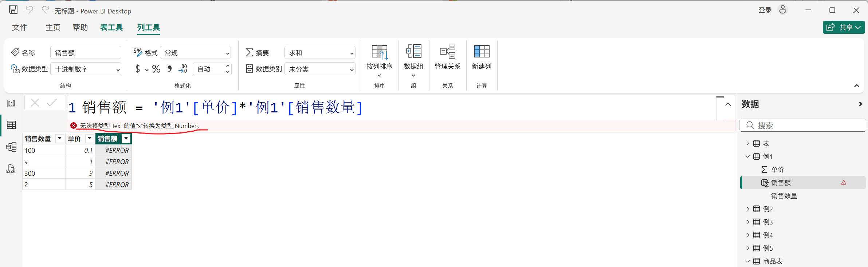Switch to 主页 tab
Viewport: 868px width, 267px height.
53,27
